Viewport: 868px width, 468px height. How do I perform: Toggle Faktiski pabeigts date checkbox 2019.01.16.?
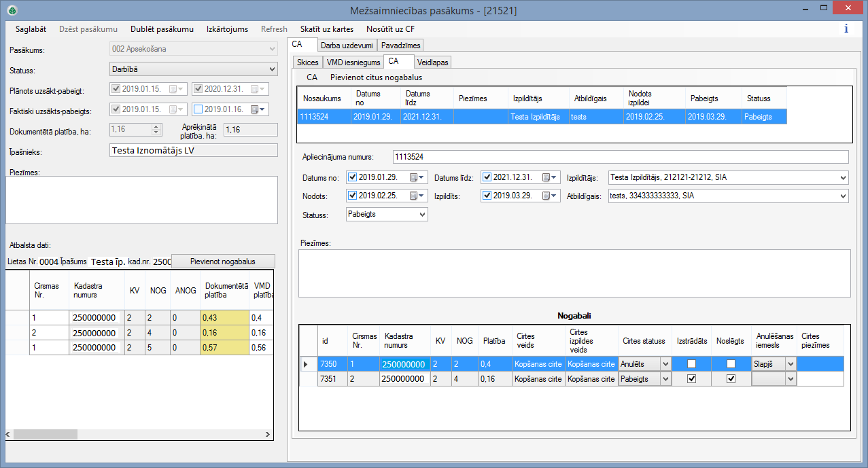pyautogui.click(x=198, y=109)
